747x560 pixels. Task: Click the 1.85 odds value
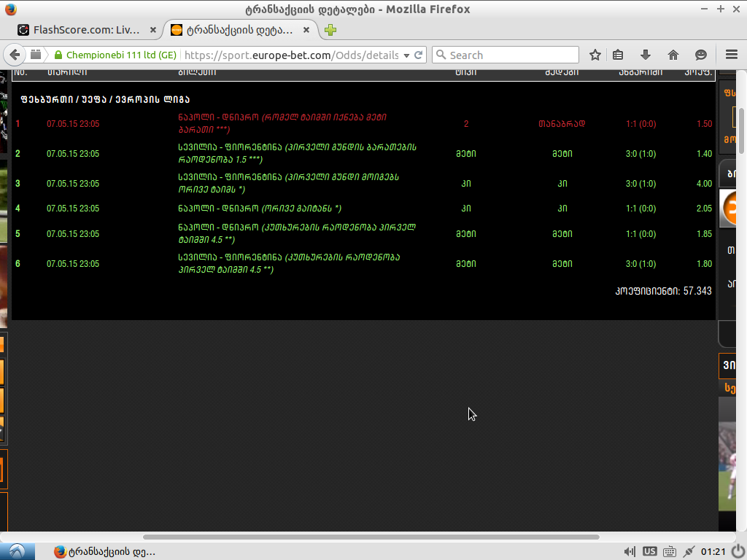click(x=704, y=234)
